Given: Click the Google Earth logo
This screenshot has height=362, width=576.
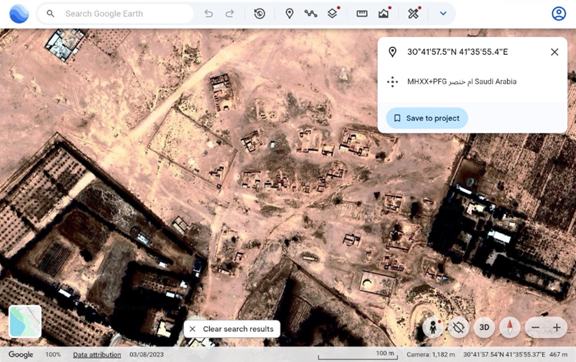Looking at the screenshot, I should [19, 14].
